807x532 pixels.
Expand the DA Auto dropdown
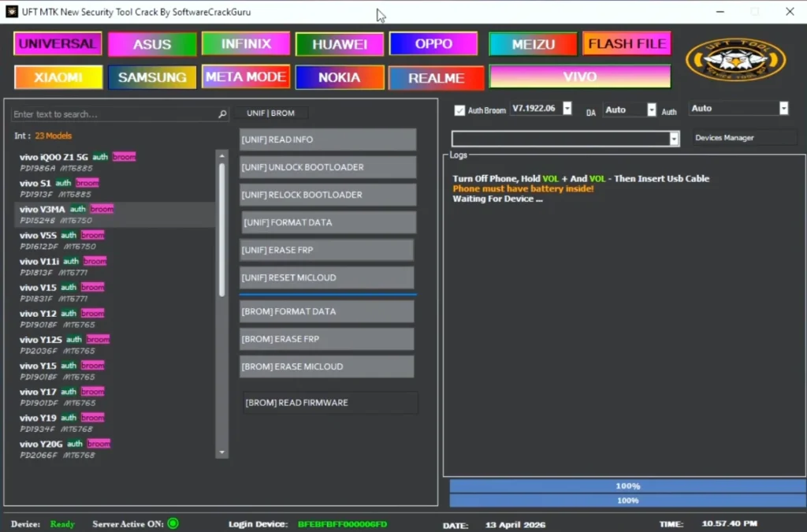click(x=651, y=110)
